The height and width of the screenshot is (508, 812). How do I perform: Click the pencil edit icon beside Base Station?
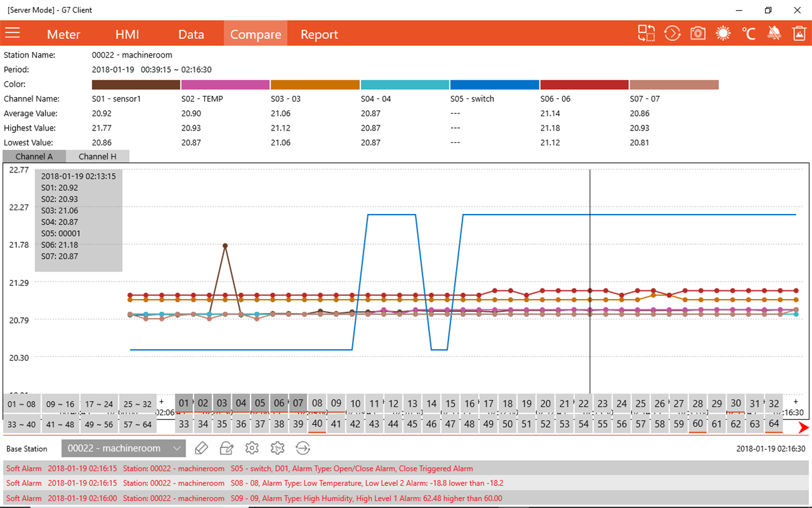(x=201, y=448)
